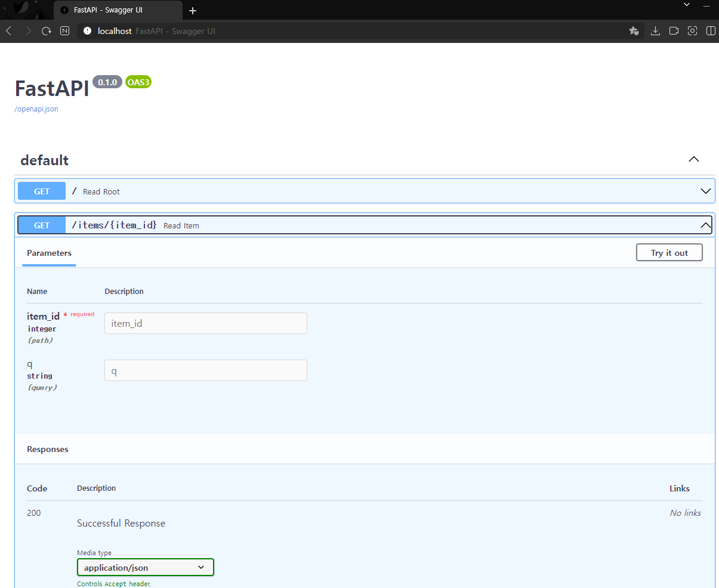Click the browser forward arrow
Screen dimensions: 719x588
pos(28,31)
